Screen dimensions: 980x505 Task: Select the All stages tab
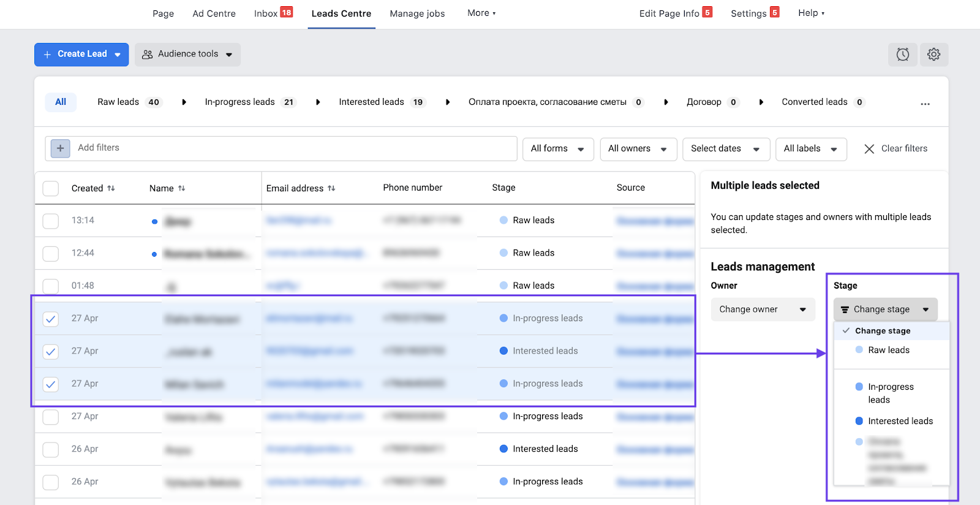tap(61, 102)
